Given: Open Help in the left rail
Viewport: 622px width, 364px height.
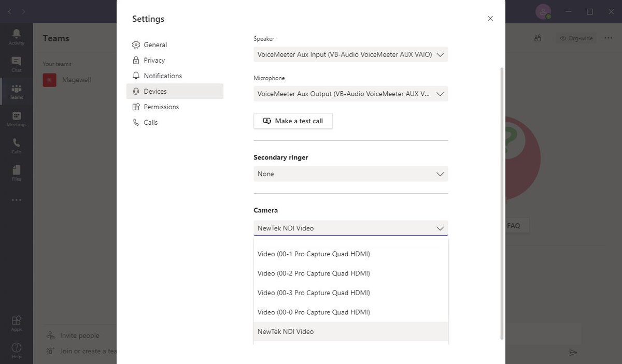Looking at the screenshot, I should point(16,351).
